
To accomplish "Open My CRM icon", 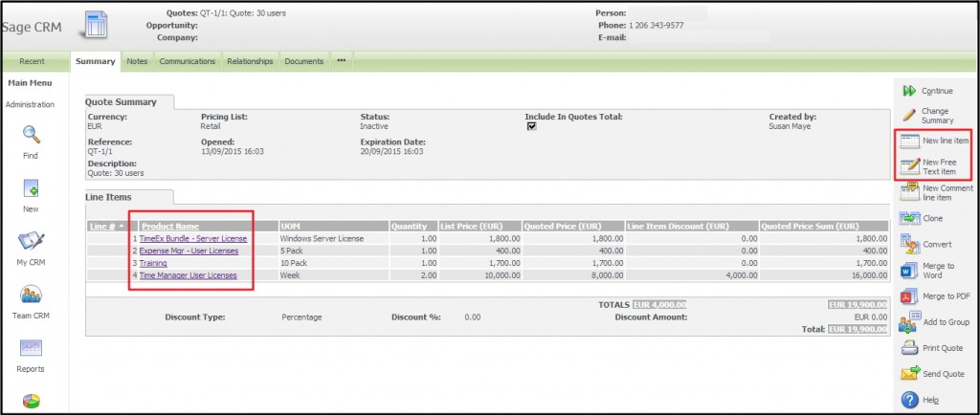I will [x=31, y=241].
